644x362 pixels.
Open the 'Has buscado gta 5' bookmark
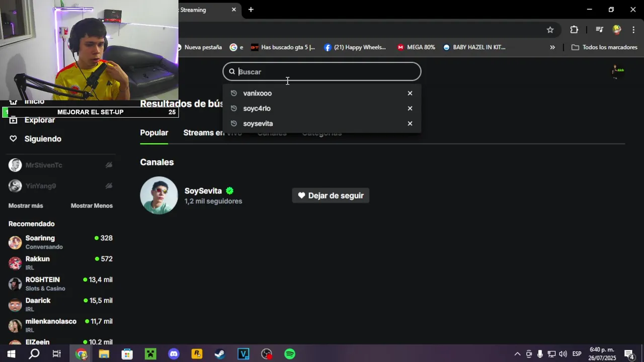(x=283, y=47)
